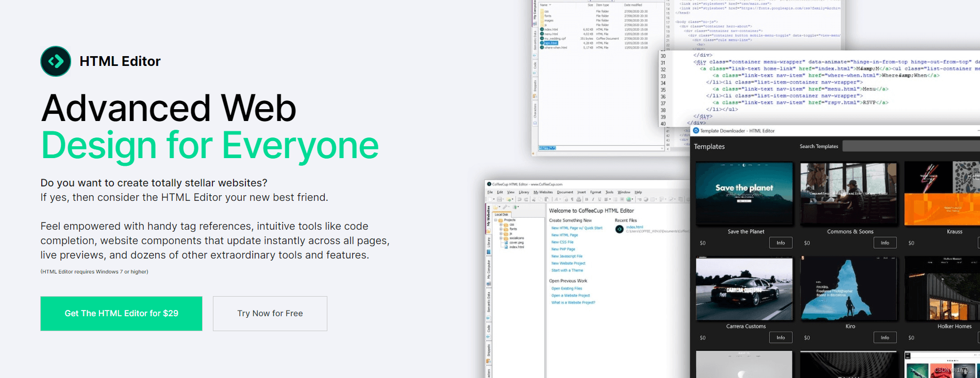Click Info button for Save the Planet
The image size is (980, 378).
pos(780,243)
